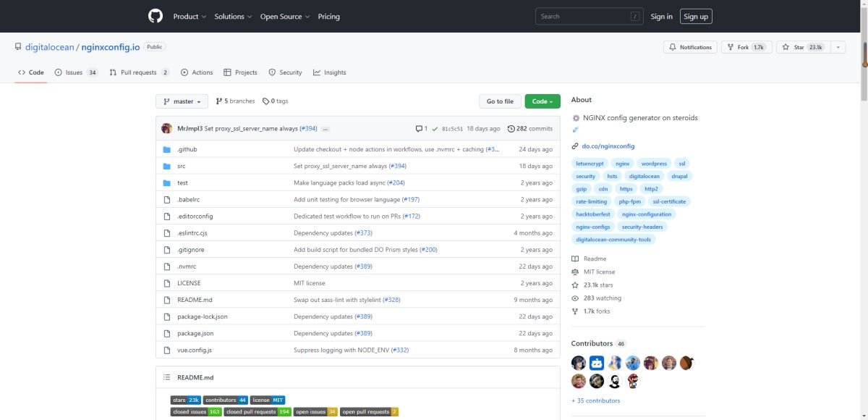Click in the Search input field
The image size is (868, 420).
pyautogui.click(x=582, y=17)
